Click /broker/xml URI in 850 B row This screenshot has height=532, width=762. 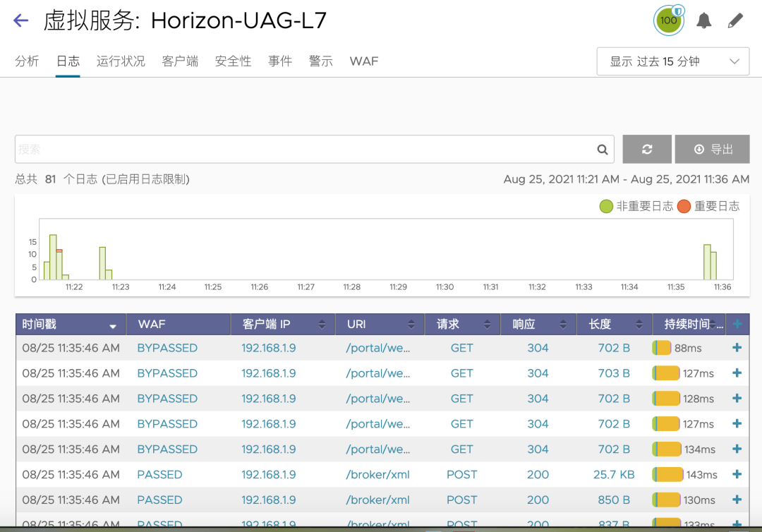pos(377,500)
